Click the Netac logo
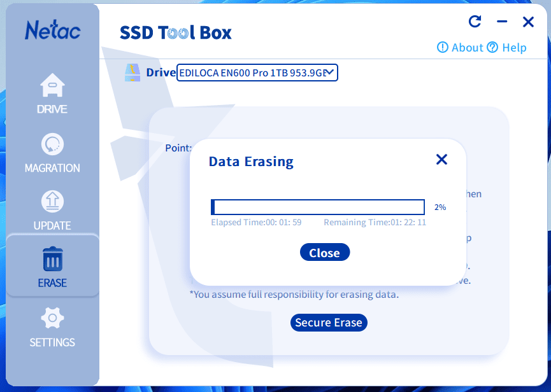 pos(53,30)
